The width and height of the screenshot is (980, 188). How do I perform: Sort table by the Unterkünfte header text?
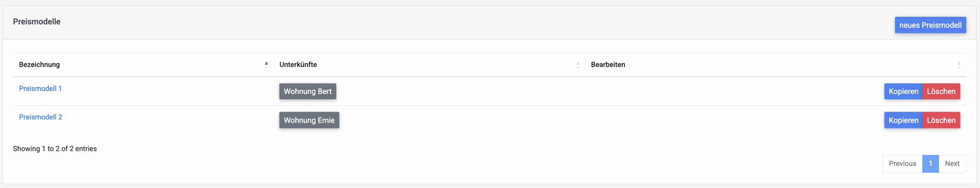click(298, 65)
